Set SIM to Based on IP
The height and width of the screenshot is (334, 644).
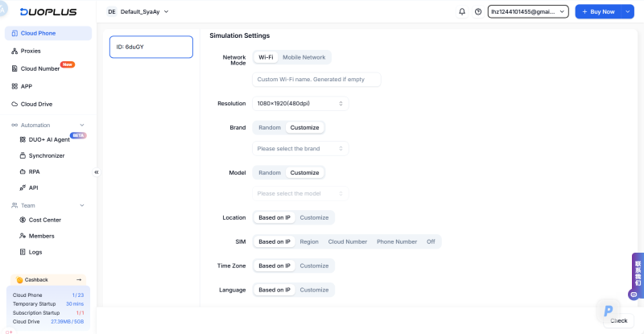[275, 242]
